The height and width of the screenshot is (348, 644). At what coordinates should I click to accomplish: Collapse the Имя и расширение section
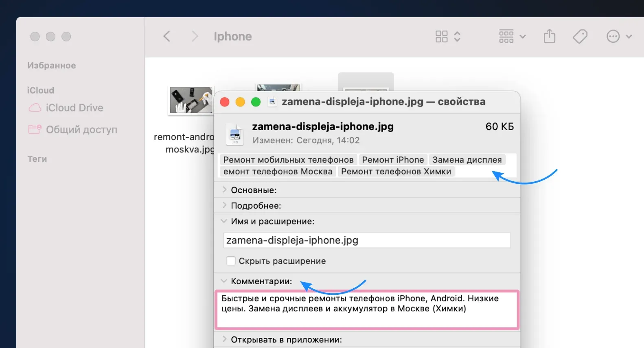pyautogui.click(x=224, y=221)
